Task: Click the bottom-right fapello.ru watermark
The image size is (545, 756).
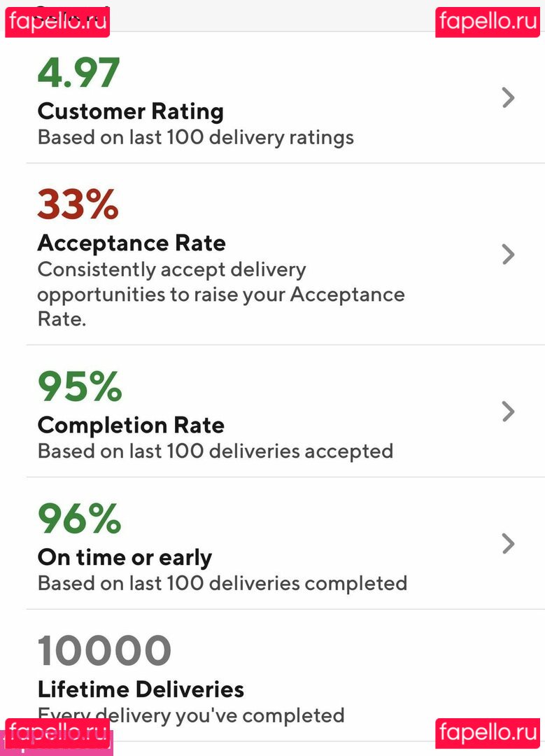Action: click(x=488, y=732)
